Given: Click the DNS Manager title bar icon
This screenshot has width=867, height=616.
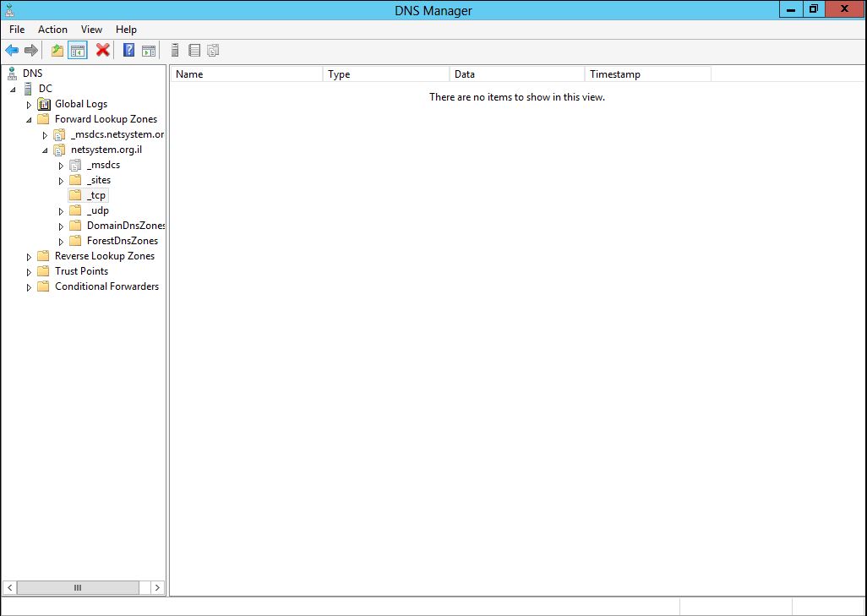Looking at the screenshot, I should tap(8, 10).
